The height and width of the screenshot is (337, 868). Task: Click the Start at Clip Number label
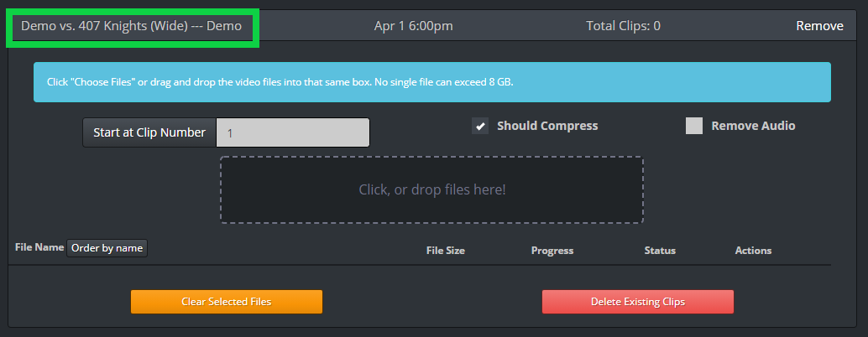point(149,132)
